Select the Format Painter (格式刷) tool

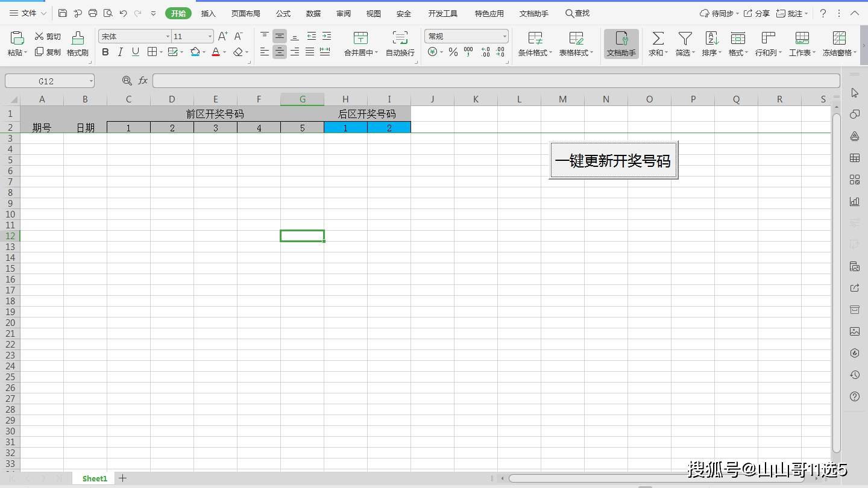pyautogui.click(x=78, y=44)
